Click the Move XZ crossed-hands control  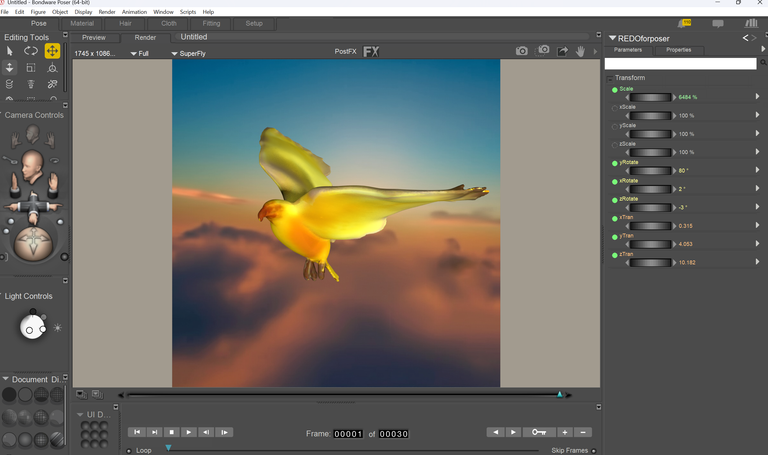tap(33, 206)
